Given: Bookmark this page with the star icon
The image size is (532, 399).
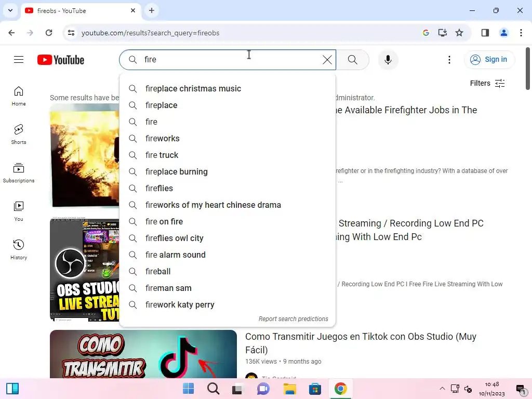Looking at the screenshot, I should point(459,33).
